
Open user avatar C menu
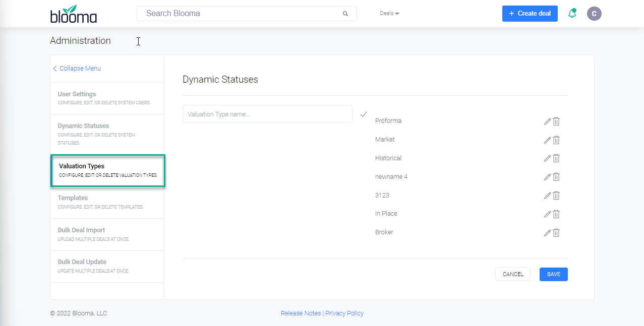coord(594,14)
